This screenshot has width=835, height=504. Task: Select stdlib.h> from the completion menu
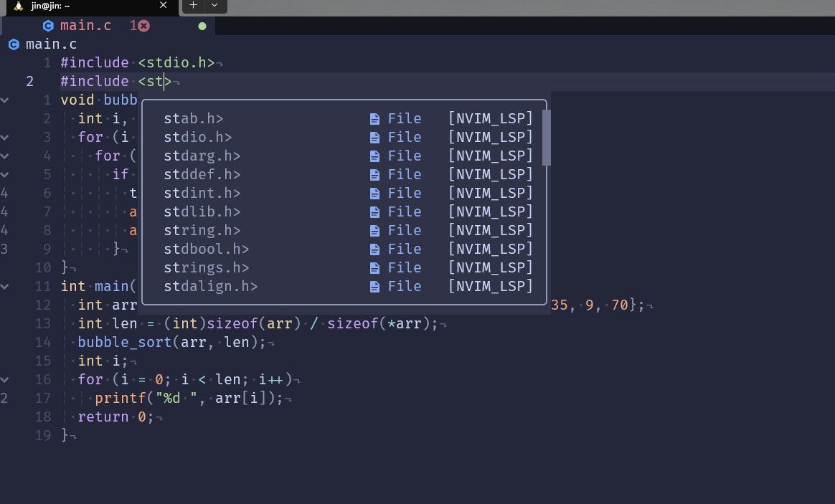pyautogui.click(x=202, y=211)
